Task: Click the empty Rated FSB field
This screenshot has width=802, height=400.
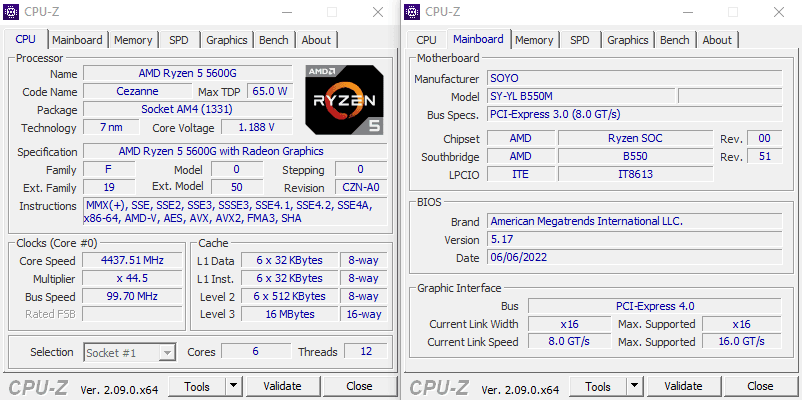Action: pyautogui.click(x=132, y=314)
